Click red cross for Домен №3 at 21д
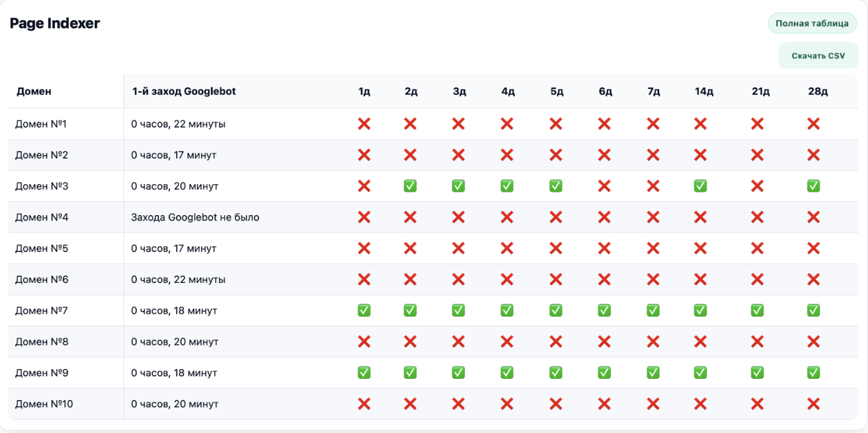 coord(757,186)
